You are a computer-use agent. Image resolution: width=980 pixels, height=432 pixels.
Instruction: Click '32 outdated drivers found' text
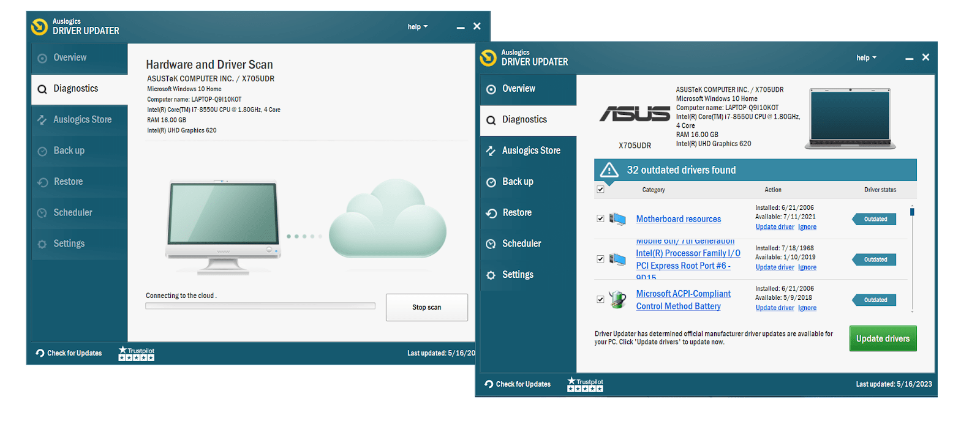681,170
